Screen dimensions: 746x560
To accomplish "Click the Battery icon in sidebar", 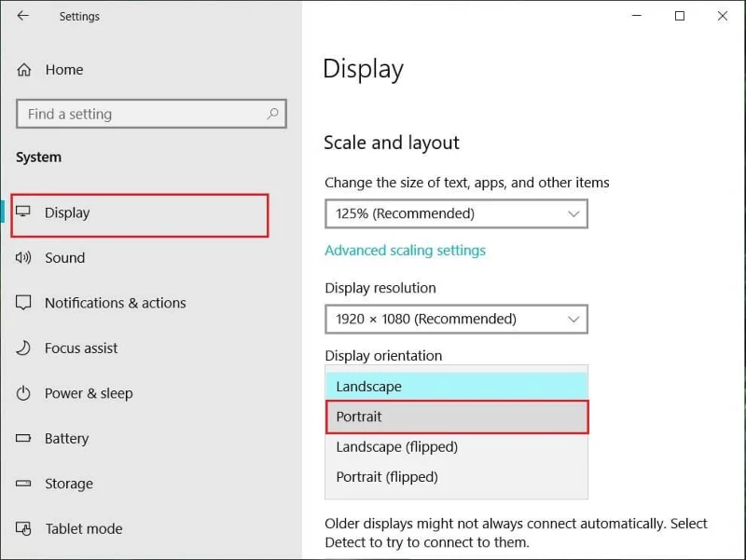I will 24,439.
